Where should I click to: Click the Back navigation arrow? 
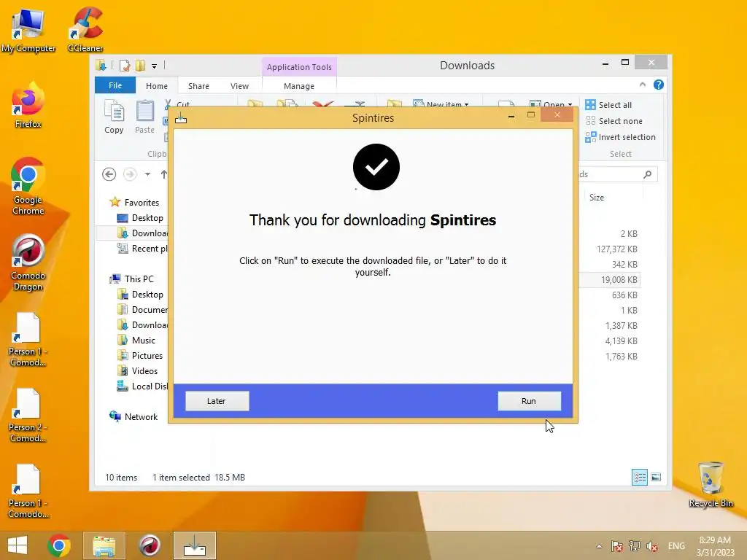pos(109,174)
